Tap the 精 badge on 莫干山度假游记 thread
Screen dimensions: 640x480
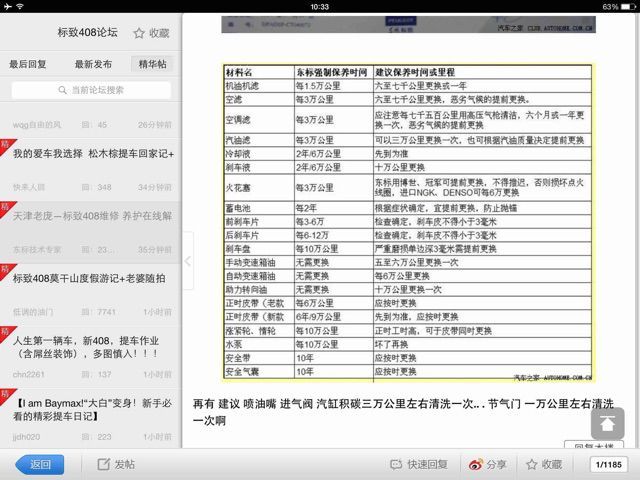point(6,269)
